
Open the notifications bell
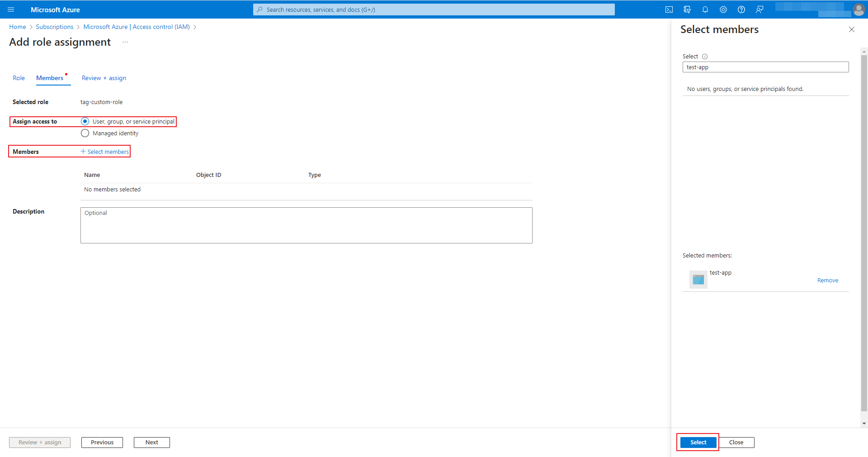(705, 10)
